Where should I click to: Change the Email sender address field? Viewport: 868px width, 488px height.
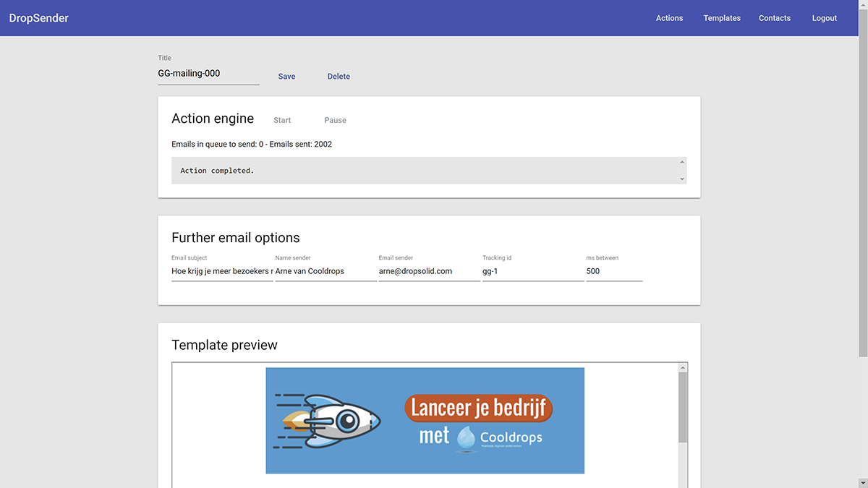(429, 271)
